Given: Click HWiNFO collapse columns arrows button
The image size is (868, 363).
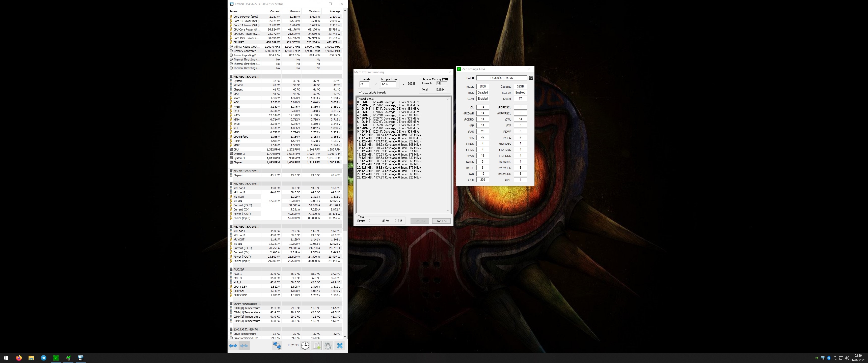Looking at the screenshot, I should 244,346.
